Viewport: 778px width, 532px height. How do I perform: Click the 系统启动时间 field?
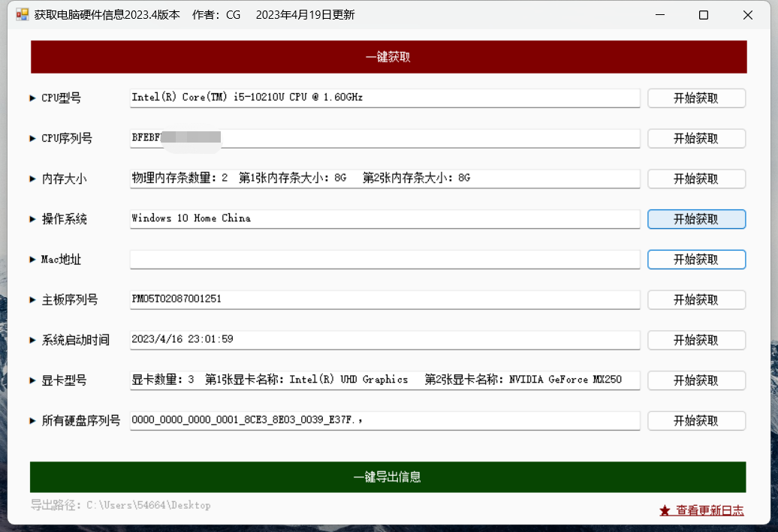pyautogui.click(x=385, y=340)
